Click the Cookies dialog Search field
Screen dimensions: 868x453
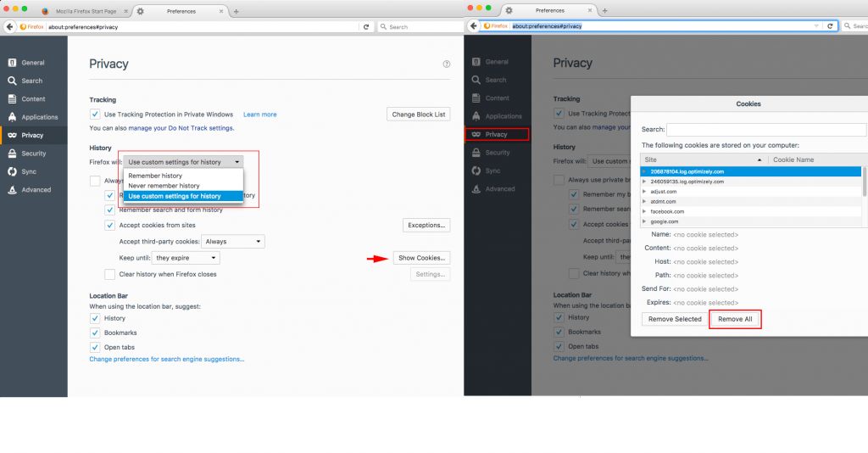click(766, 129)
